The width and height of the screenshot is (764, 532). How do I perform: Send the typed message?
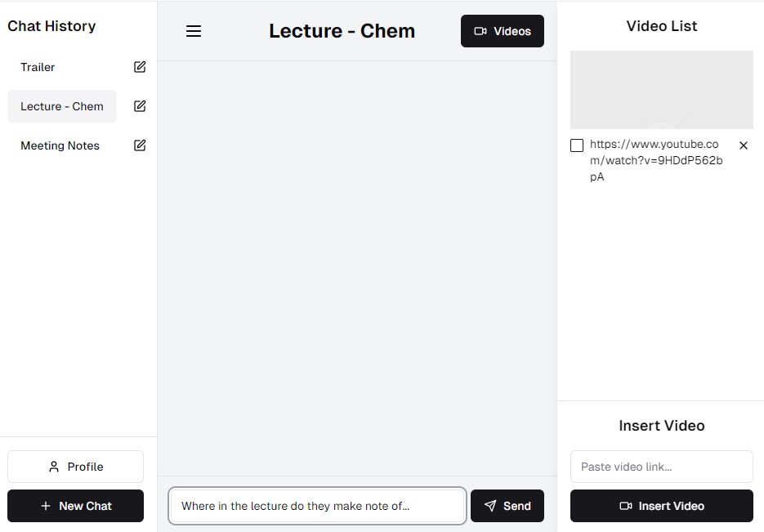(507, 506)
